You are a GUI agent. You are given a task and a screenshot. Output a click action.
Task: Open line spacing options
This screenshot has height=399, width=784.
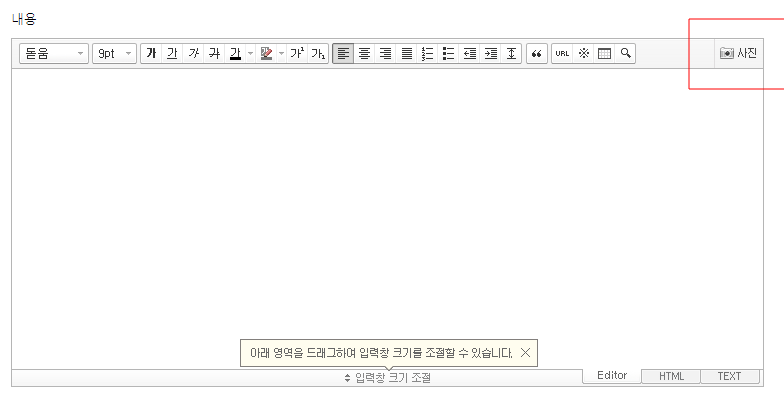point(511,54)
